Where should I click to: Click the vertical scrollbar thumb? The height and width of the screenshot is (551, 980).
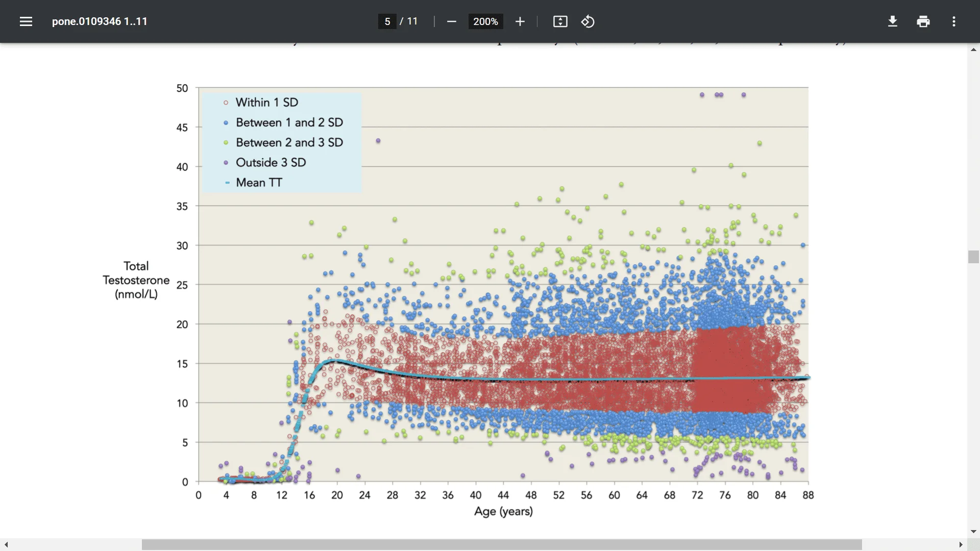click(973, 257)
